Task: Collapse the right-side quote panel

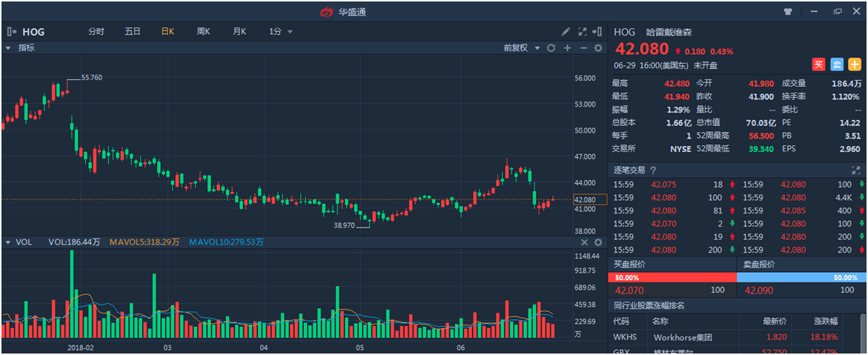Action: 597,32
